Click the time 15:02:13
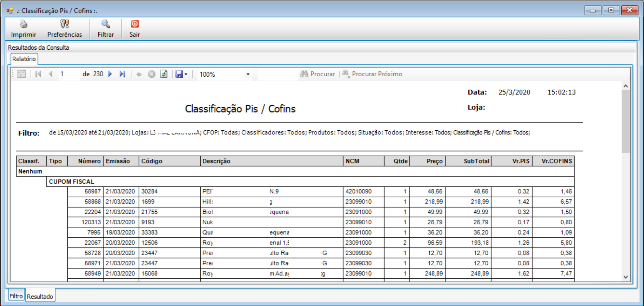The width and height of the screenshot is (644, 306). point(562,92)
